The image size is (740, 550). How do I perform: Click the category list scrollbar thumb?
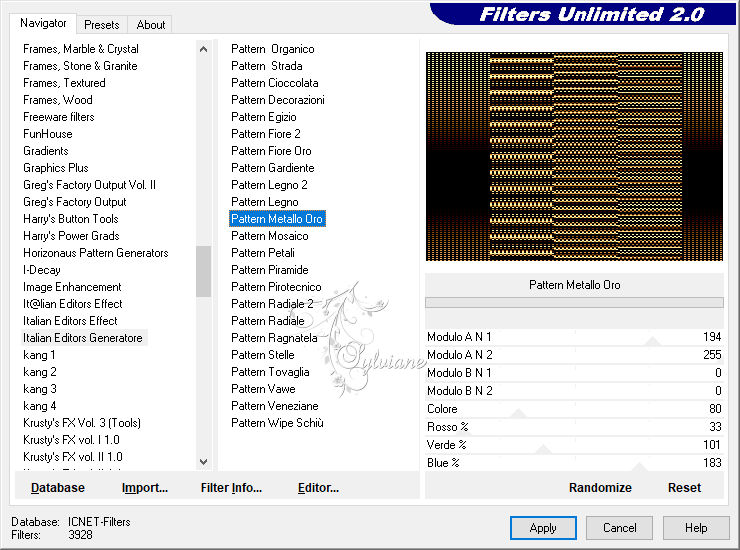[203, 271]
